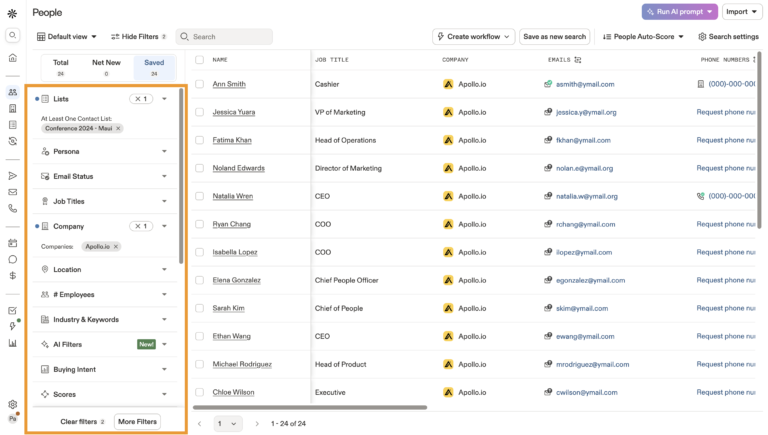The width and height of the screenshot is (768, 435).
Task: Open the Conversations chat bubble icon
Action: [13, 259]
